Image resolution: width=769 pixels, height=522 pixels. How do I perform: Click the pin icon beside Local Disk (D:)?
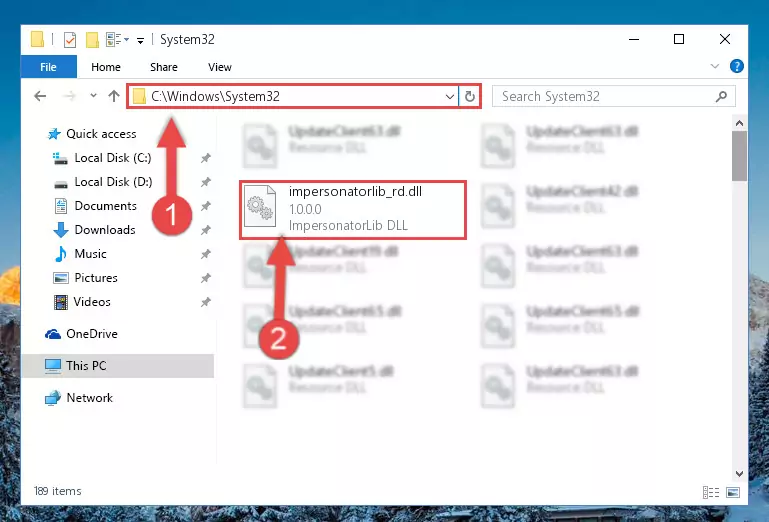tap(205, 182)
